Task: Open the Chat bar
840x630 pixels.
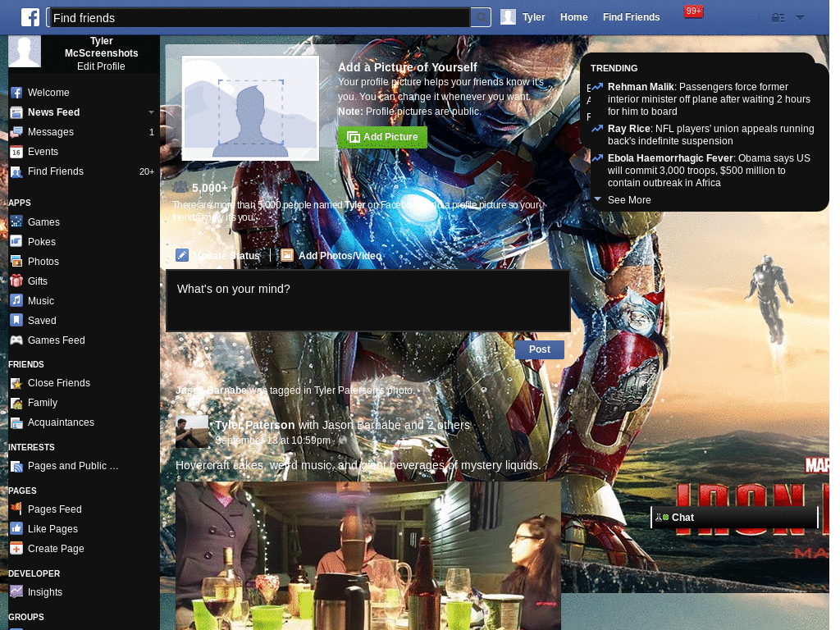Action: pyautogui.click(x=735, y=518)
